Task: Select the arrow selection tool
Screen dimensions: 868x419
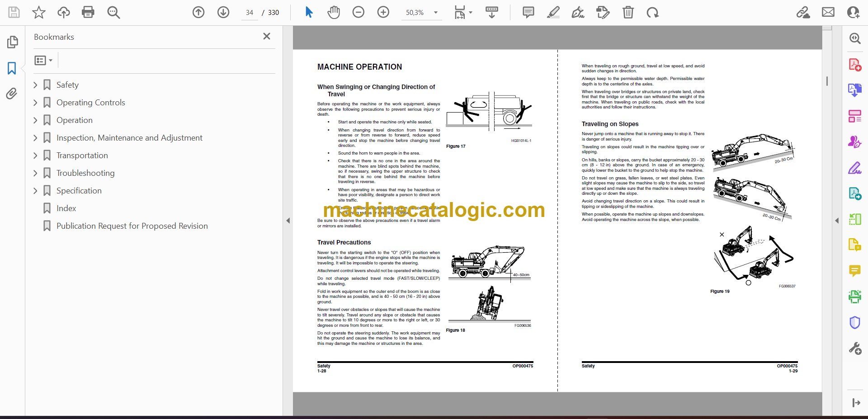Action: [x=309, y=12]
